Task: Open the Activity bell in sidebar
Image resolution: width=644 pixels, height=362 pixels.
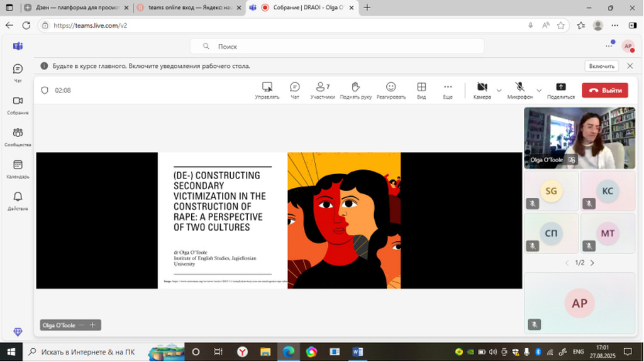Action: point(18,200)
